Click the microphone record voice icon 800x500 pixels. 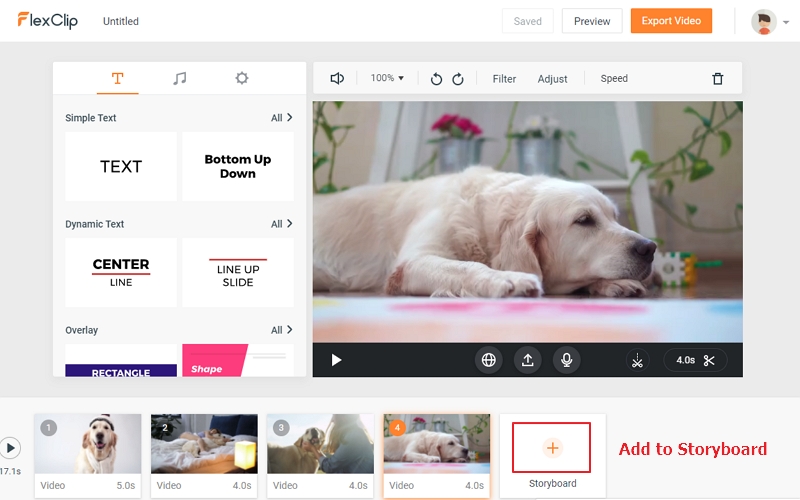566,360
